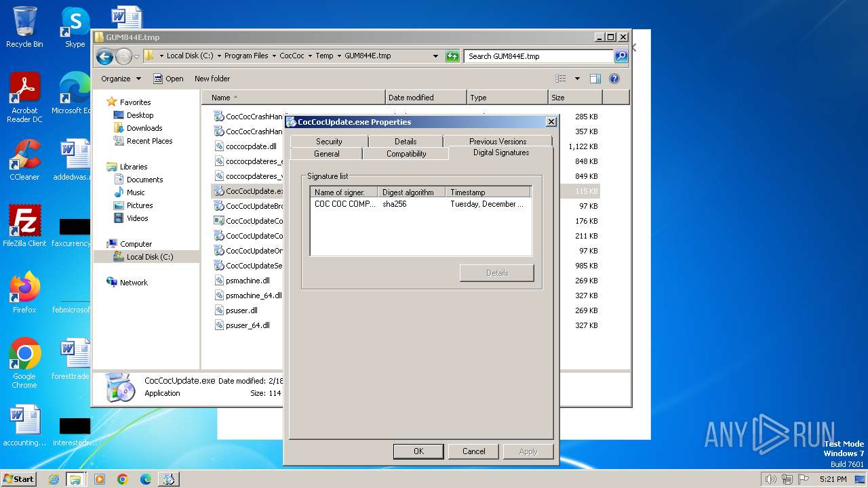This screenshot has height=488, width=868.
Task: Expand the Program Files breadcrumb arrow
Action: pos(275,56)
